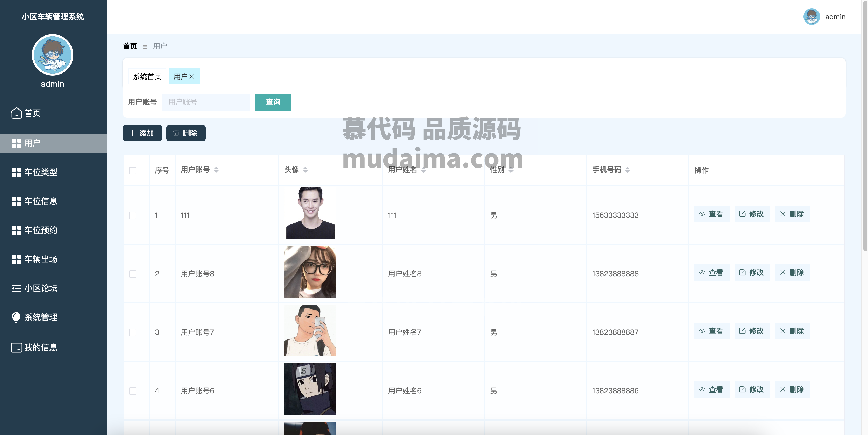This screenshot has width=868, height=435.
Task: Open avatar photo of user 111
Action: point(310,213)
